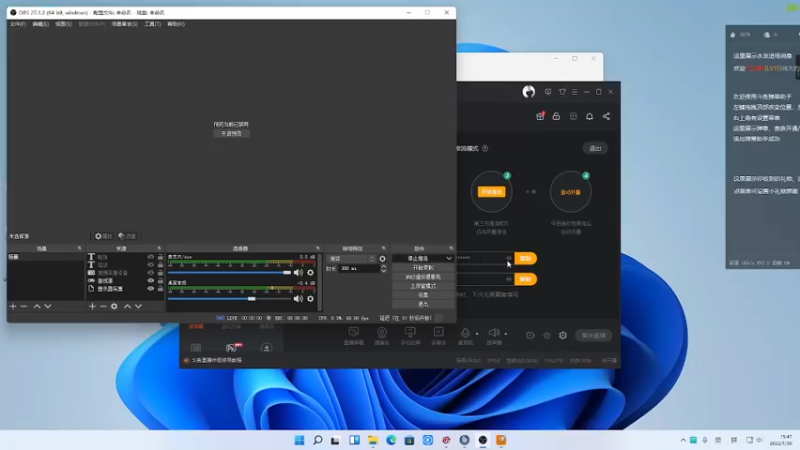Lock the 显示器采集 source
The image size is (800, 450).
tap(160, 289)
